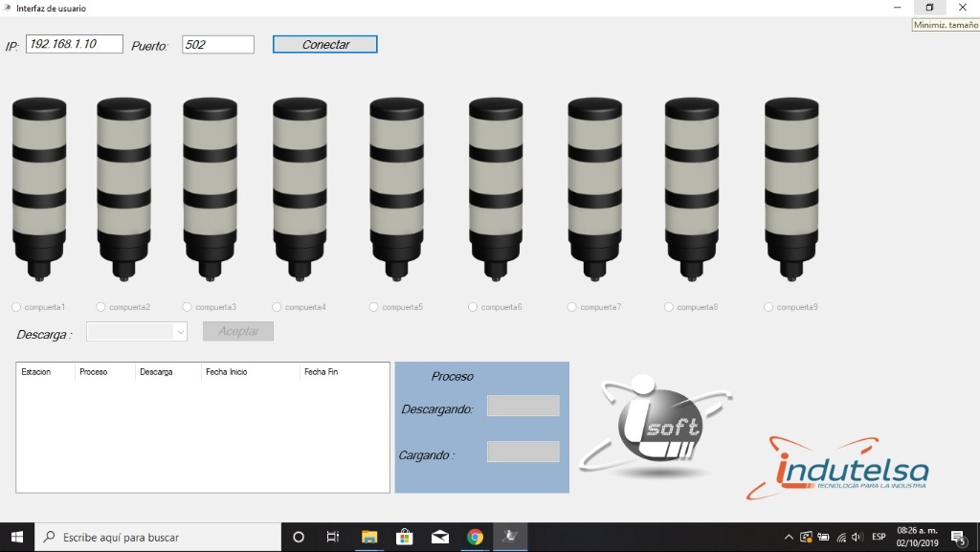Click the first signal tower light image

coord(39,188)
